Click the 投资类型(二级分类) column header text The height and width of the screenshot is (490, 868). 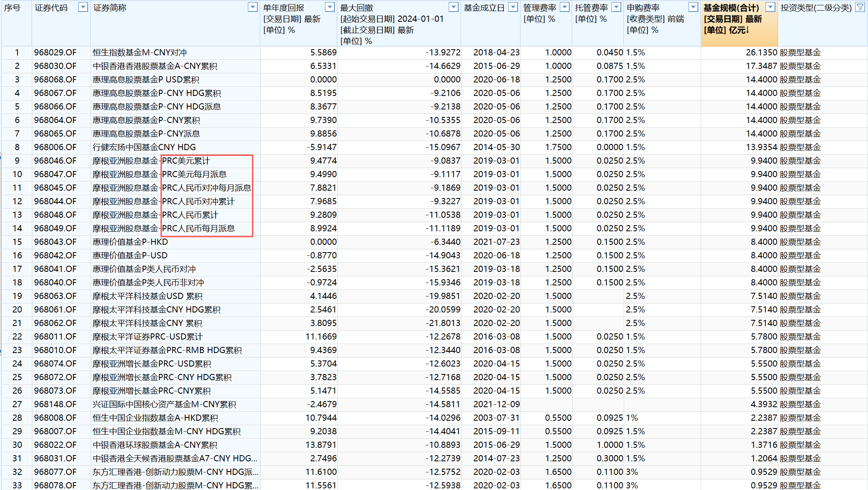click(816, 8)
